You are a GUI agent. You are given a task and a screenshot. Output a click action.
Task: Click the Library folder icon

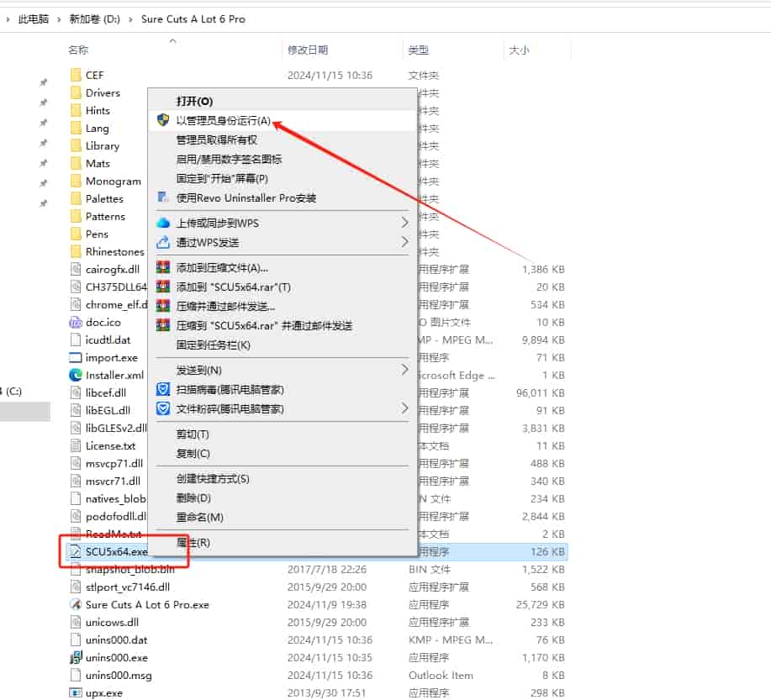point(76,145)
